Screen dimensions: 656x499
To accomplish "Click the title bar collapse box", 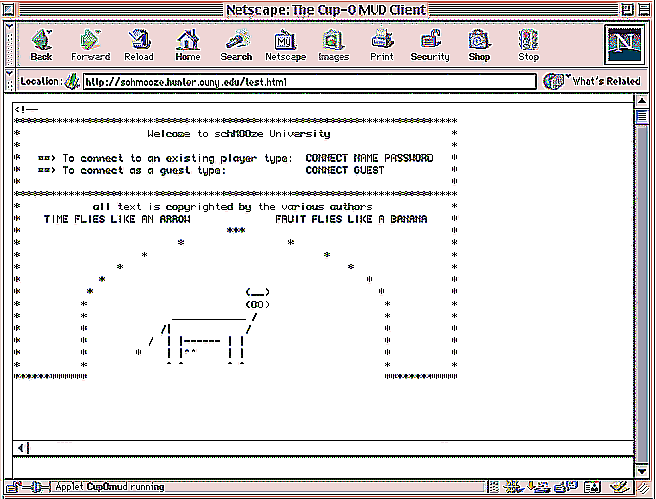I will click(x=644, y=9).
